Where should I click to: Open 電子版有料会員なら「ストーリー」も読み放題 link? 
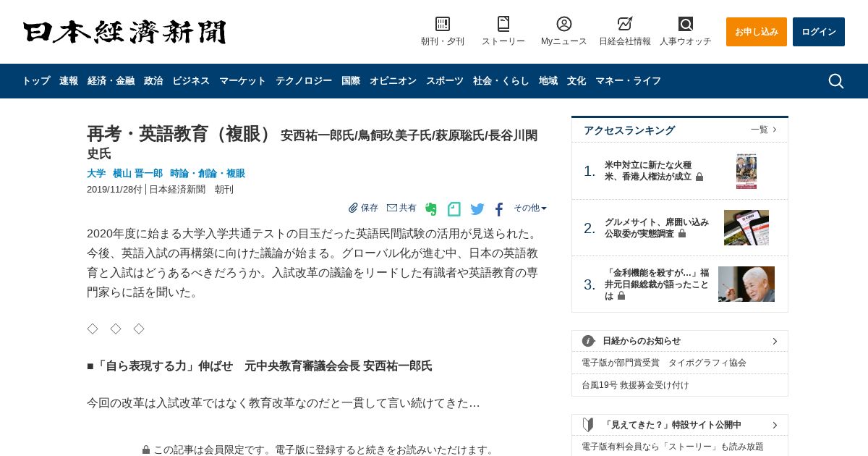[x=673, y=447]
